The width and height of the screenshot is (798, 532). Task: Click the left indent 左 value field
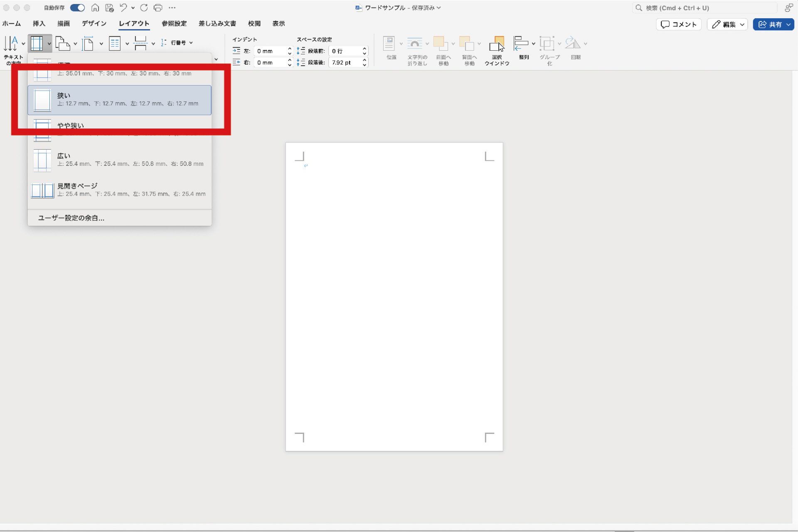click(x=270, y=51)
